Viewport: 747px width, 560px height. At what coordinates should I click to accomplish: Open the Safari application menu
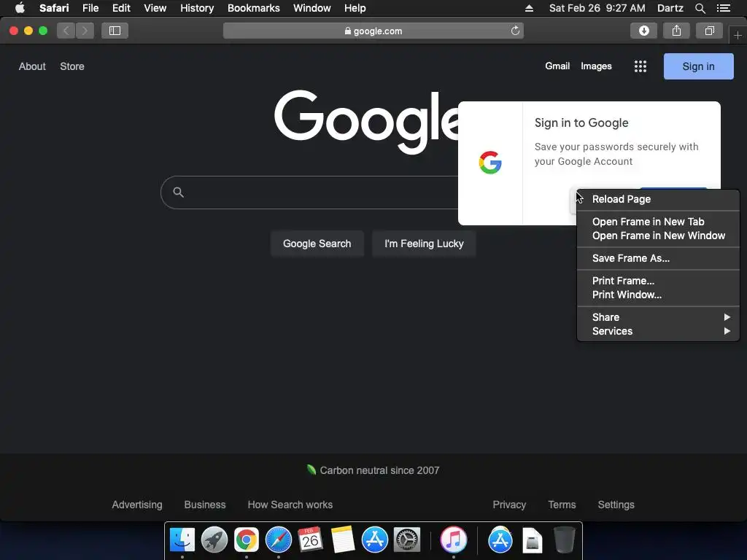tap(54, 8)
